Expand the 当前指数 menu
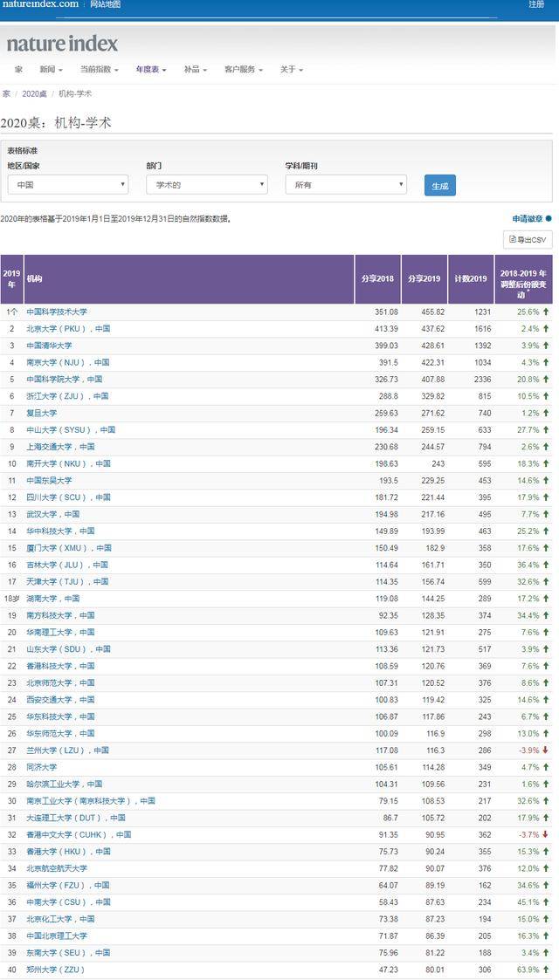The image size is (559, 980). coord(100,70)
